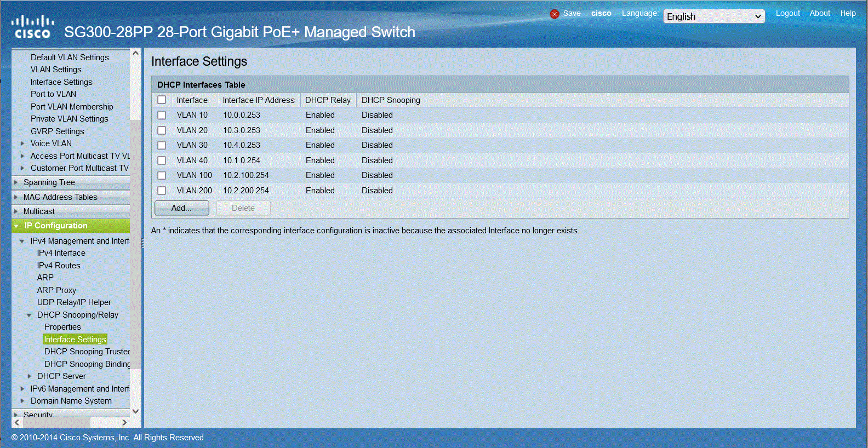The width and height of the screenshot is (868, 448).
Task: Open DHCP Snooping Properties page
Action: point(62,327)
